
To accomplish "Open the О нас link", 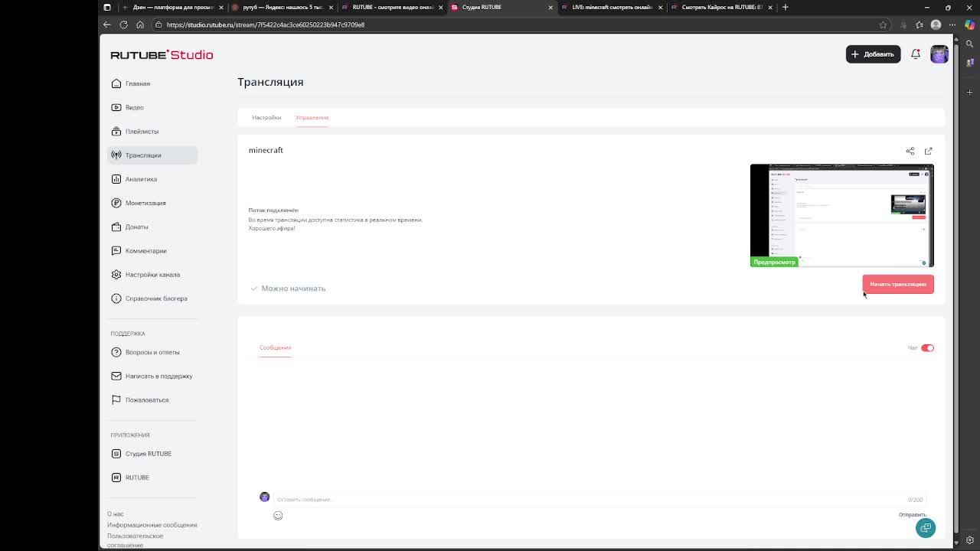I will coord(115,514).
